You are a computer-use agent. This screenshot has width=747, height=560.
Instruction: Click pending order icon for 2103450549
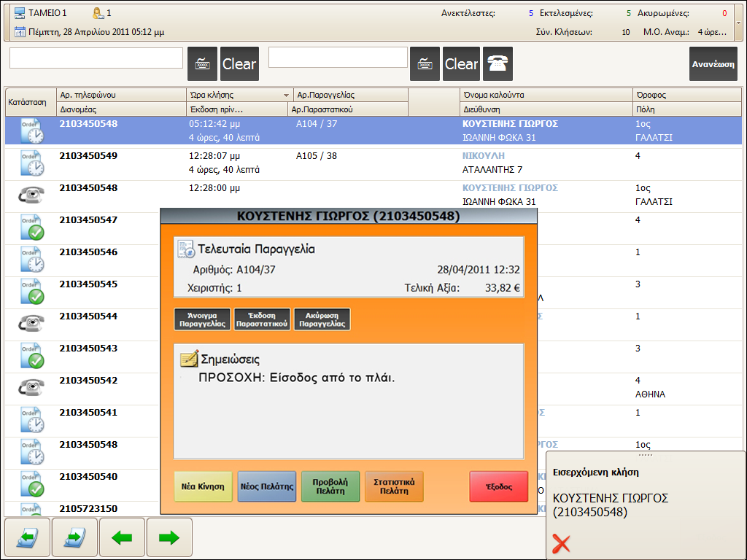pyautogui.click(x=32, y=163)
